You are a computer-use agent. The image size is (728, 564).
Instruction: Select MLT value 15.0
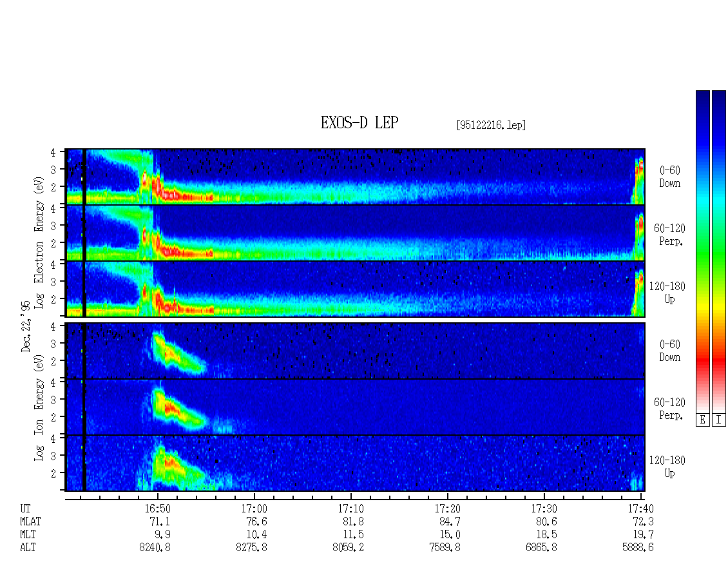click(450, 535)
